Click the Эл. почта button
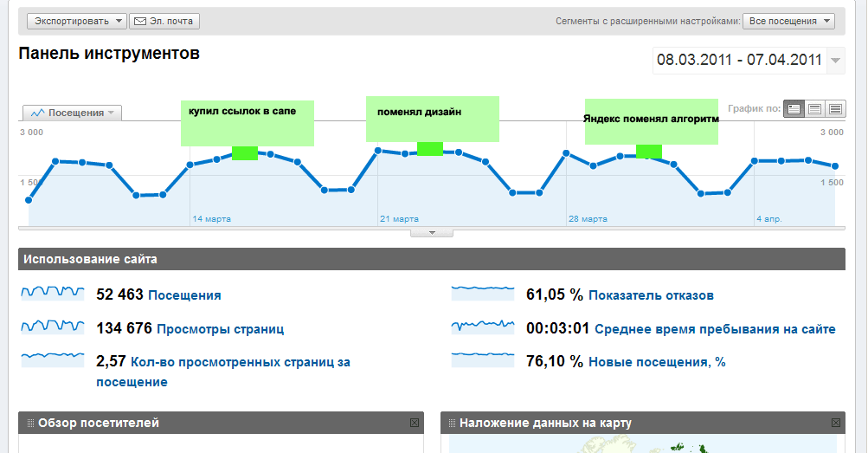 point(164,21)
